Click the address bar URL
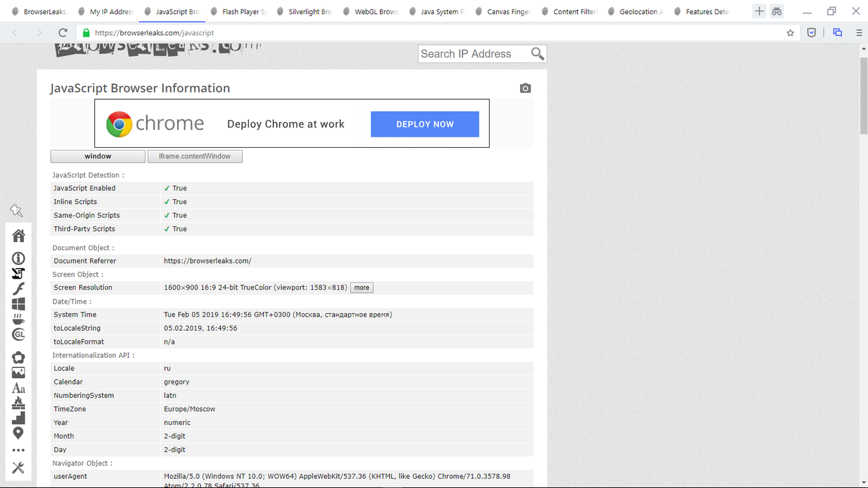The width and height of the screenshot is (868, 488). (155, 33)
